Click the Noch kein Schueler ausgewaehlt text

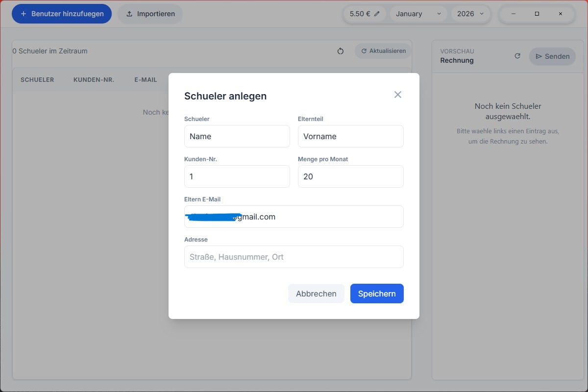[508, 111]
